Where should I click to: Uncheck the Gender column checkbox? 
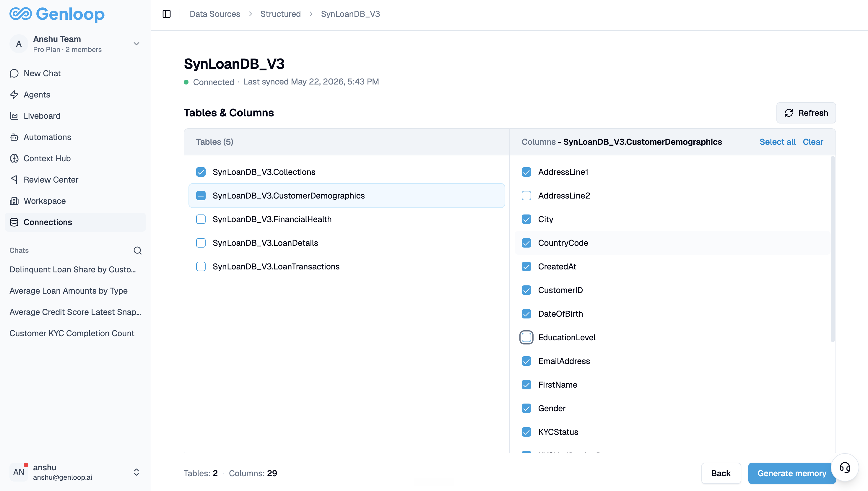(x=526, y=408)
